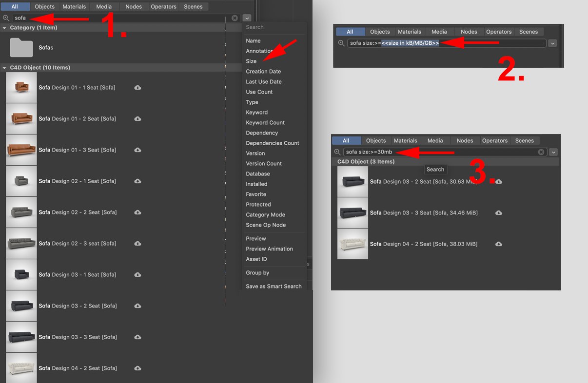Open search filter dropdown in panel two
Viewport: 588px width, 383px height.
tap(552, 43)
